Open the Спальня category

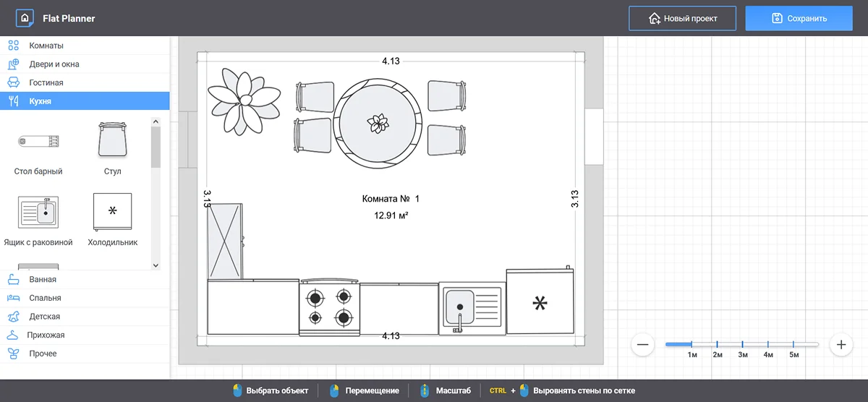pyautogui.click(x=45, y=298)
